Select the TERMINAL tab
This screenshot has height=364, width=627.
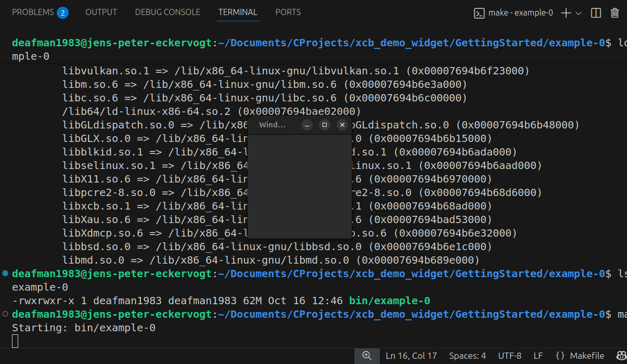point(238,12)
